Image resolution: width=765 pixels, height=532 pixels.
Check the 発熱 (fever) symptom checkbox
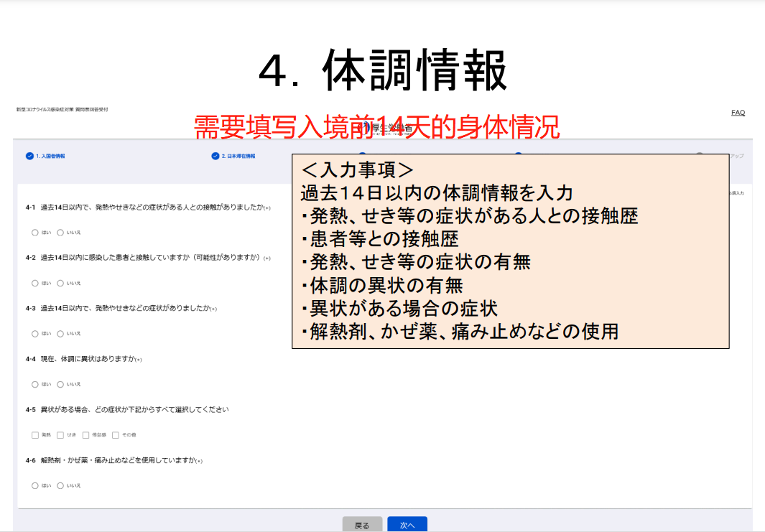point(35,435)
